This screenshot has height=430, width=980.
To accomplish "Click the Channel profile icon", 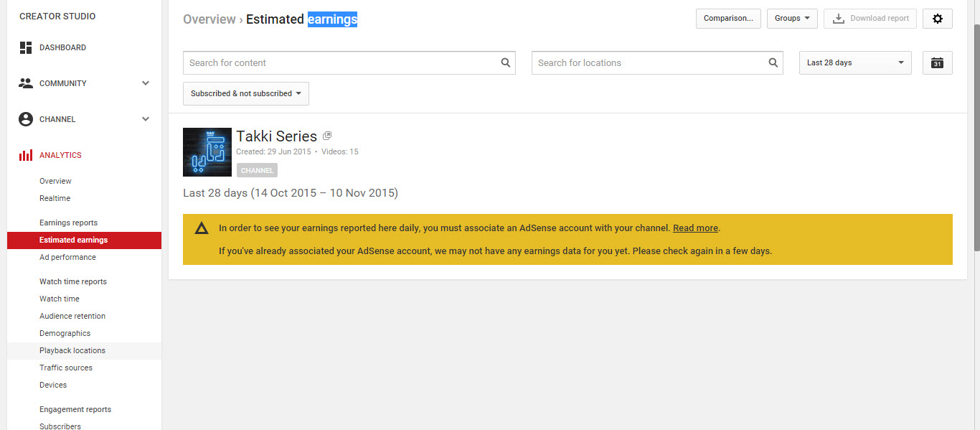I will pyautogui.click(x=26, y=119).
